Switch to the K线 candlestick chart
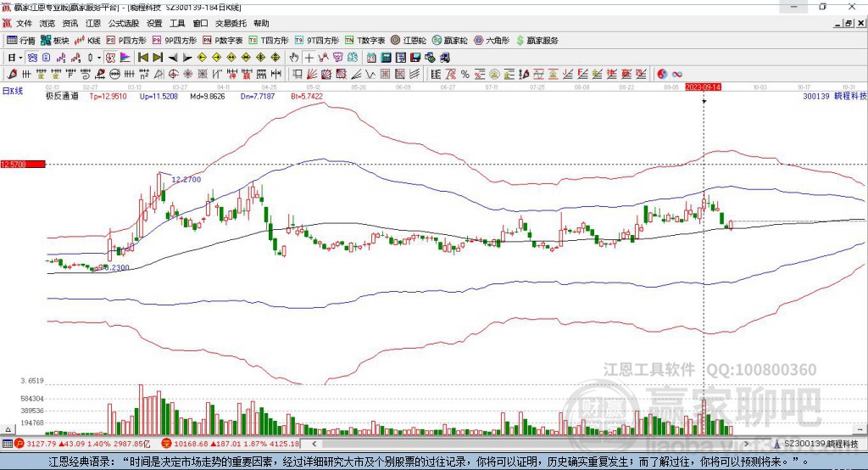The image size is (868, 470). click(88, 41)
